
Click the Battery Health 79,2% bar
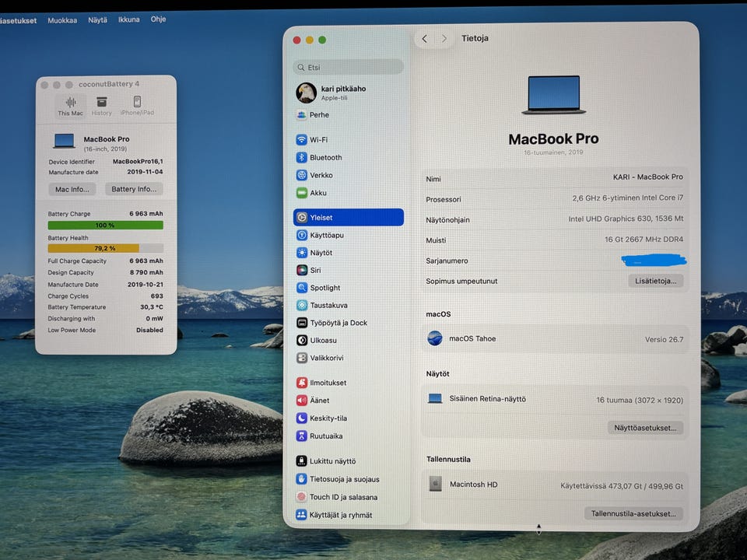(105, 248)
